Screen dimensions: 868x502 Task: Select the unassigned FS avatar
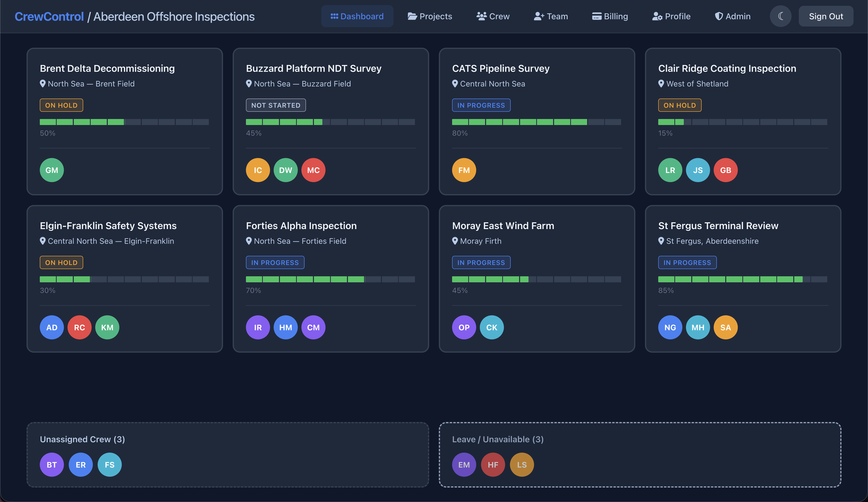pos(109,464)
